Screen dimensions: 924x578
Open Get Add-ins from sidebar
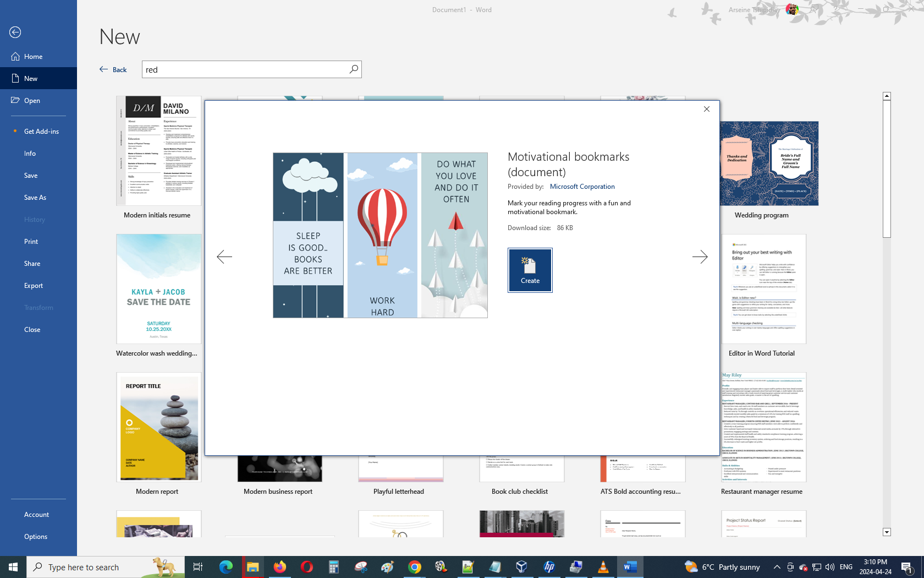(x=41, y=132)
